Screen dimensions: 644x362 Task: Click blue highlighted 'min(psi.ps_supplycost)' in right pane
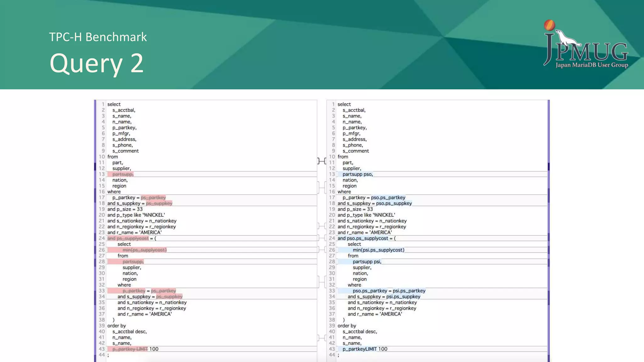tap(378, 250)
